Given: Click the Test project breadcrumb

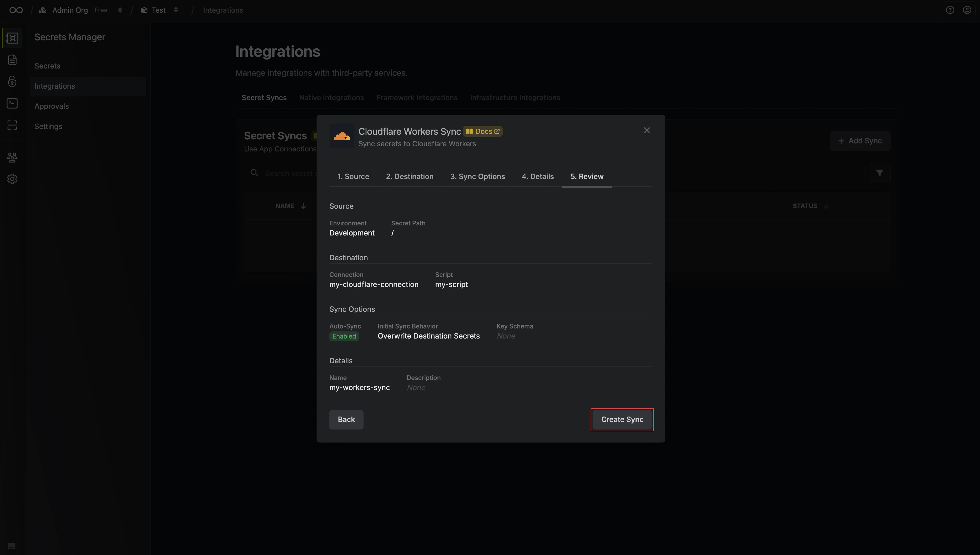Looking at the screenshot, I should 159,10.
